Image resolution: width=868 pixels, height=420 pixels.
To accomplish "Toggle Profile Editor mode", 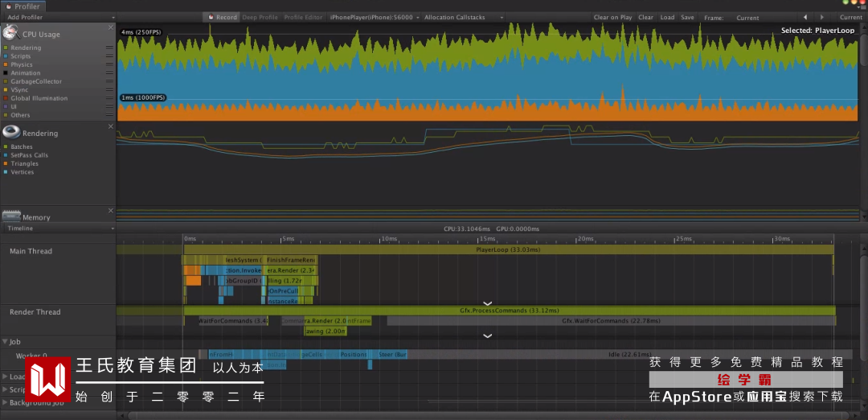I will point(303,17).
